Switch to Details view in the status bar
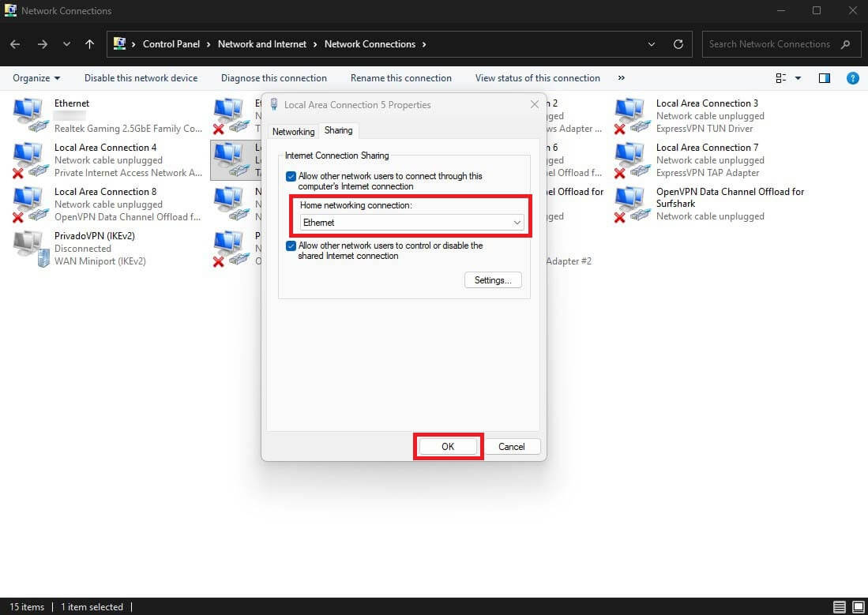 (x=840, y=606)
